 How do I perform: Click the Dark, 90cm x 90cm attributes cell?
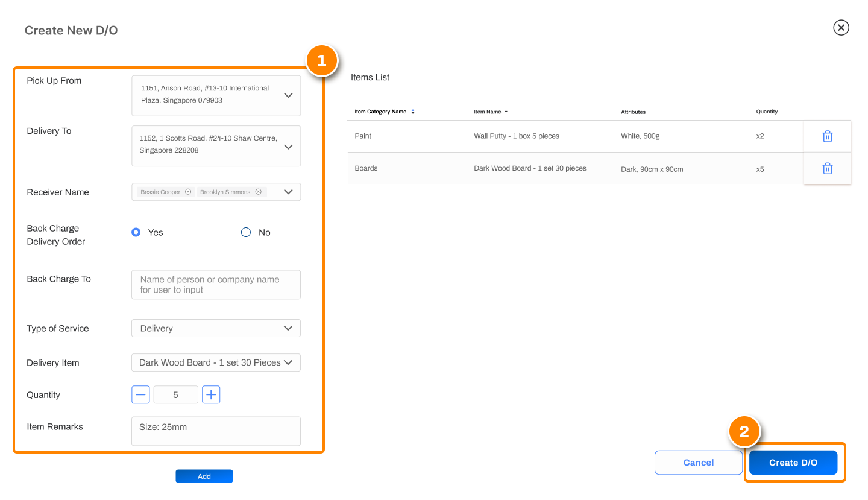[652, 169]
